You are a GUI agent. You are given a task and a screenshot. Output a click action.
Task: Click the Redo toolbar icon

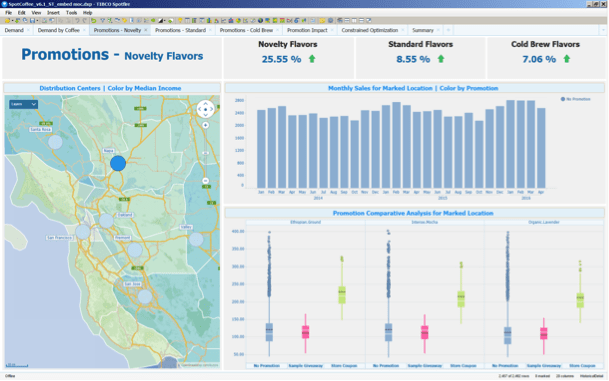point(85,21)
